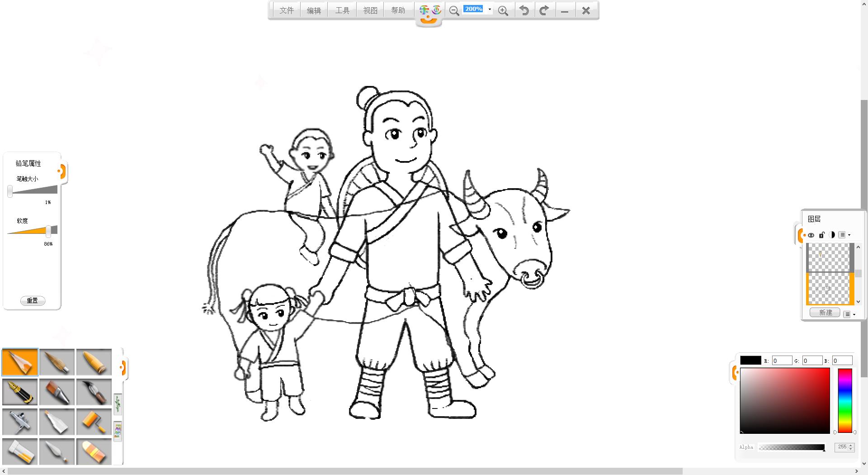This screenshot has height=475, width=868.
Task: Open the 工具 menu
Action: click(342, 10)
